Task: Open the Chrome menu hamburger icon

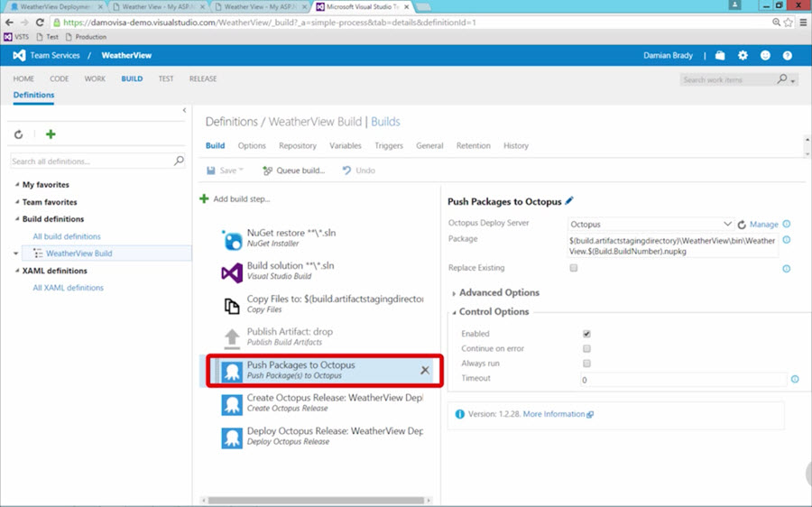Action: pos(803,23)
